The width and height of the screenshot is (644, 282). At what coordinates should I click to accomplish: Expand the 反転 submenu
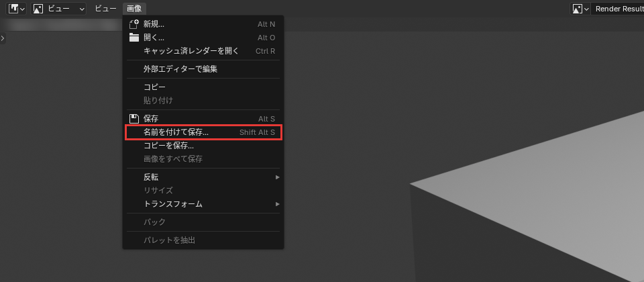coord(203,177)
